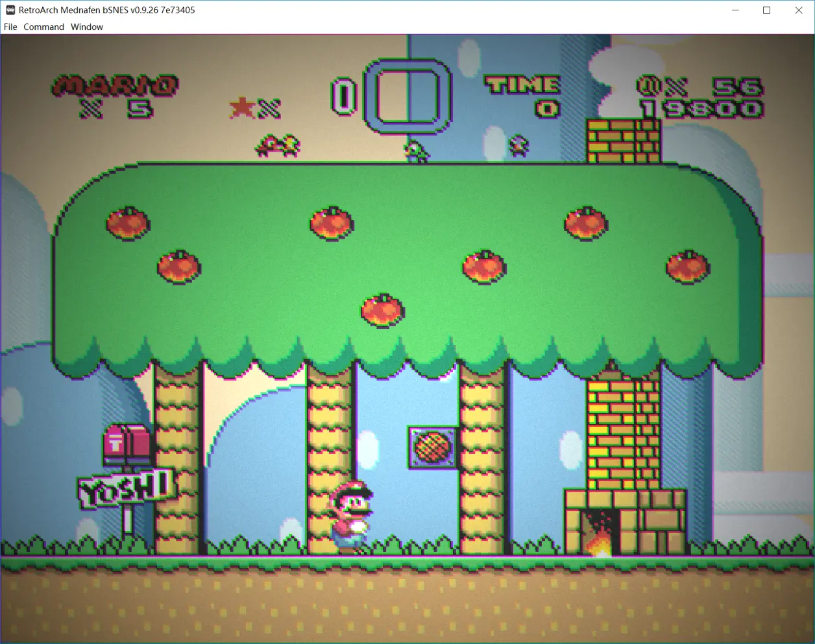Click the green bird on the treetop
The width and height of the screenshot is (815, 644).
coord(416,152)
